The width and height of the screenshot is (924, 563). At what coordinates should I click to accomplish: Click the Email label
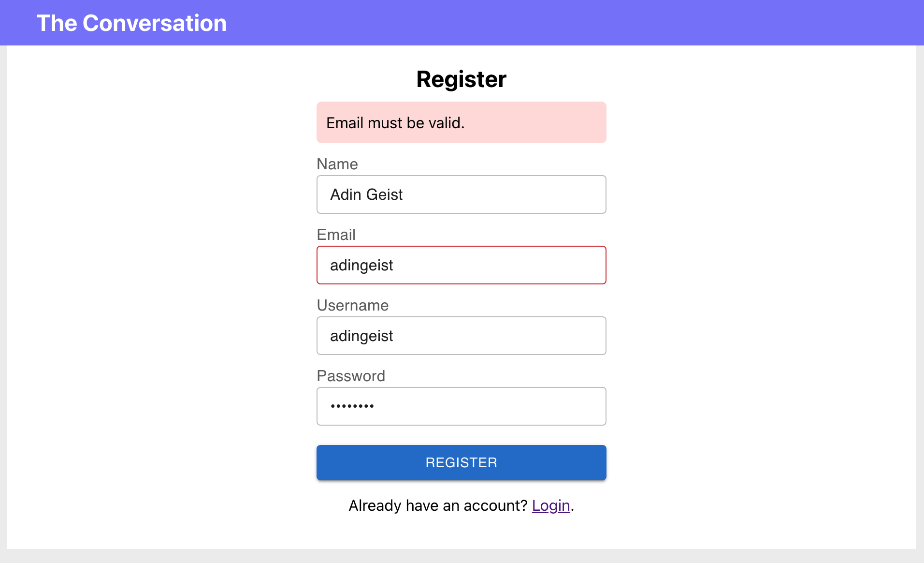pyautogui.click(x=336, y=235)
